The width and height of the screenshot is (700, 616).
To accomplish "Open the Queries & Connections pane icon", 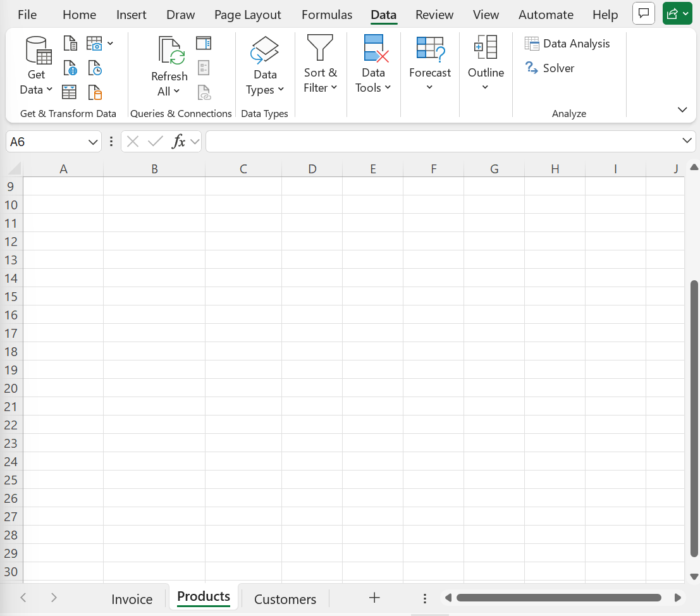I will [204, 43].
